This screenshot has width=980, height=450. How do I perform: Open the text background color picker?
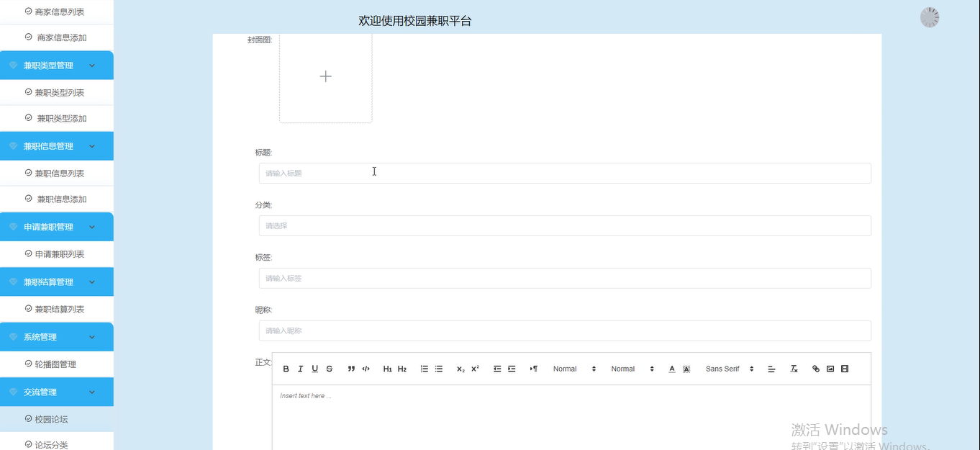click(x=686, y=369)
